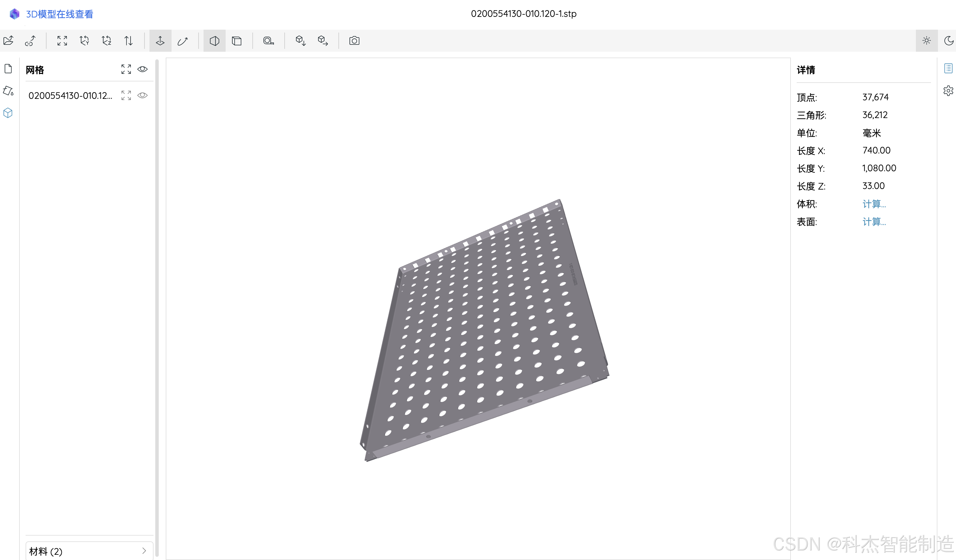Take a screenshot of the model

click(354, 41)
